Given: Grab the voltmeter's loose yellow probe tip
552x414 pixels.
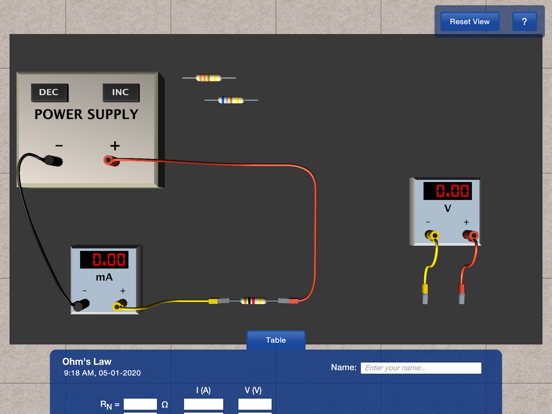Looking at the screenshot, I should click(x=425, y=294).
